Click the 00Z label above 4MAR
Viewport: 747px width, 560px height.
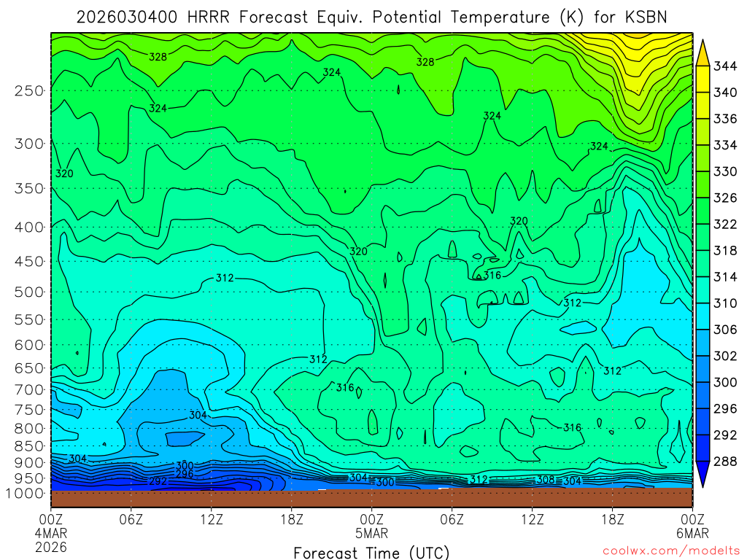point(51,519)
